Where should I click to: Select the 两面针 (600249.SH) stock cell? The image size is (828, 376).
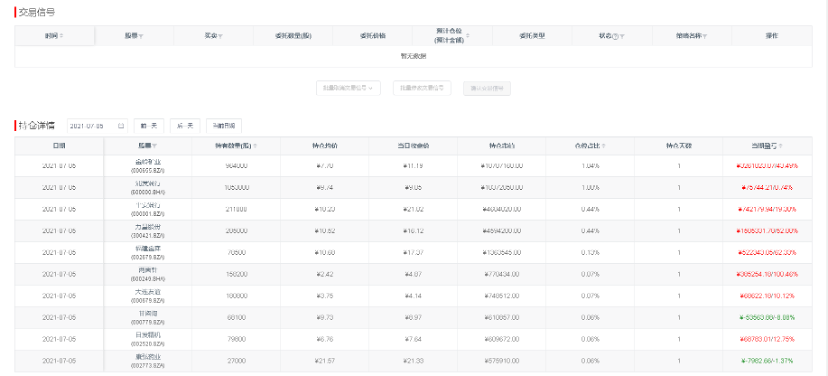tap(147, 274)
